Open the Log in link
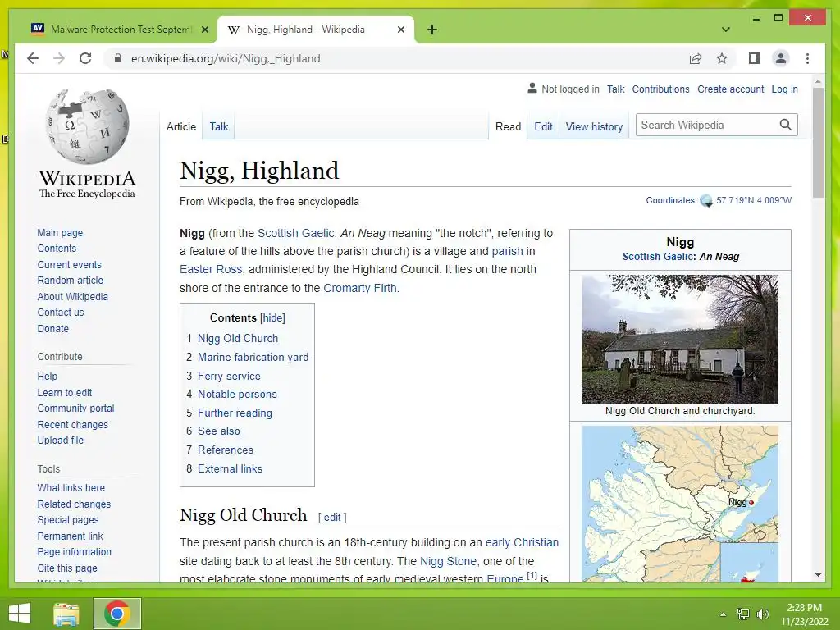This screenshot has width=840, height=630. tap(784, 89)
